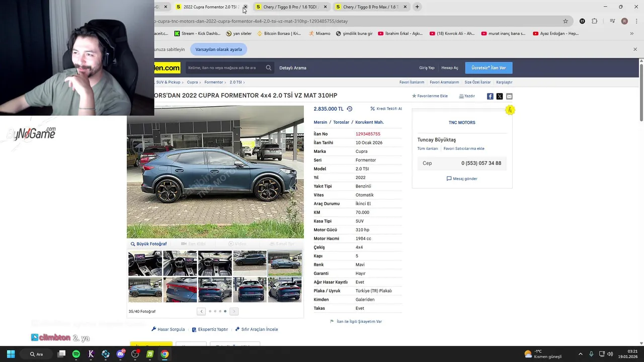Click the price history clock icon

(349, 109)
